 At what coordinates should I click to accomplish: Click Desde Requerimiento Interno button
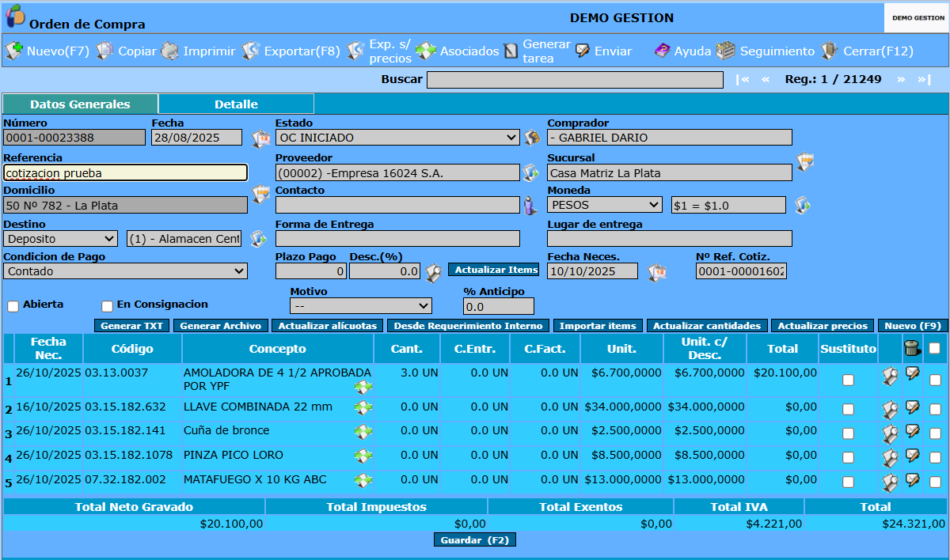point(468,326)
